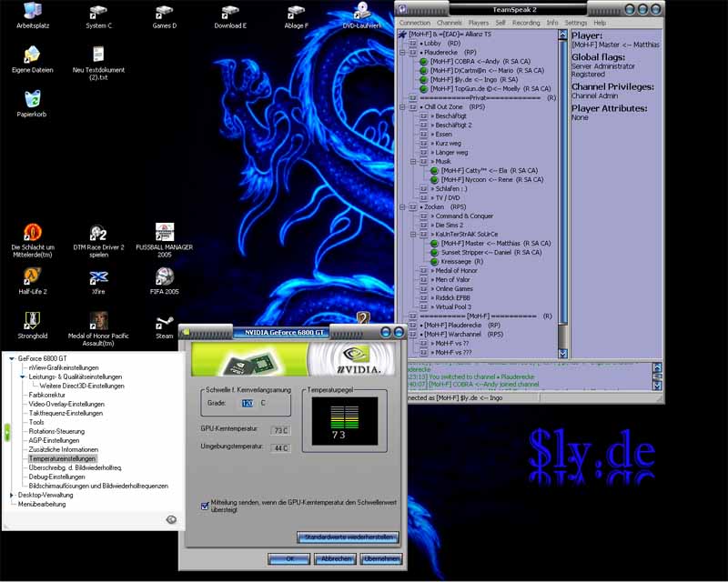728x582 pixels.
Task: Collapse the Musik subchannel
Action: (413, 162)
